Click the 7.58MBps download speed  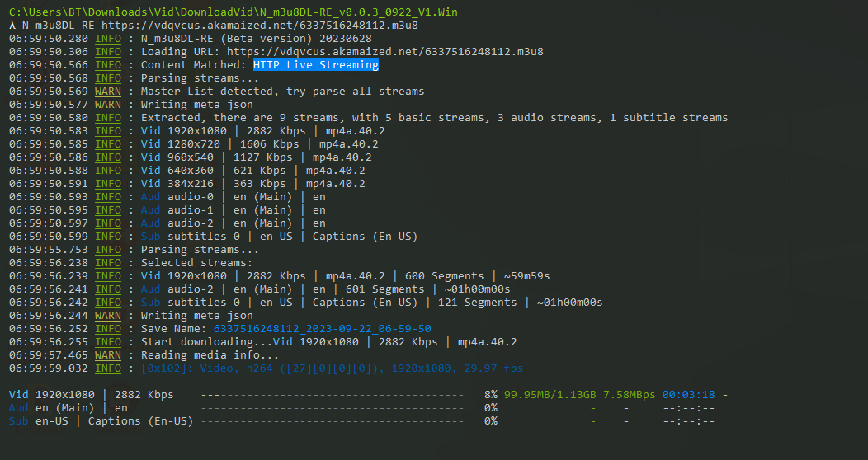[x=629, y=395]
